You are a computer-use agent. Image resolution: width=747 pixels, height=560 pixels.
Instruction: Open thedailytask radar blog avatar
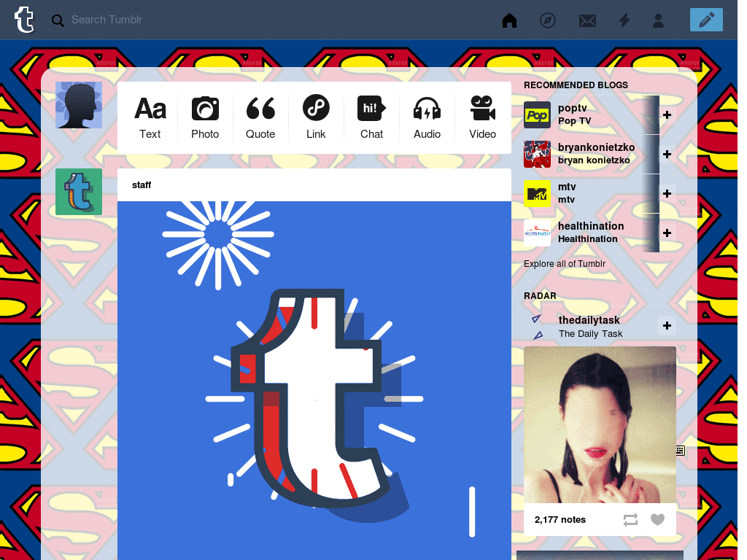(x=538, y=327)
